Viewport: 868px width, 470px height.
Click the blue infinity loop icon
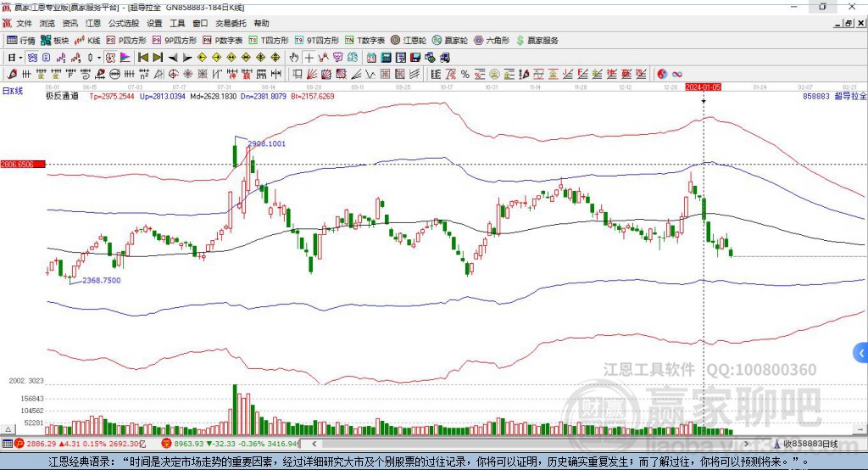tap(677, 75)
